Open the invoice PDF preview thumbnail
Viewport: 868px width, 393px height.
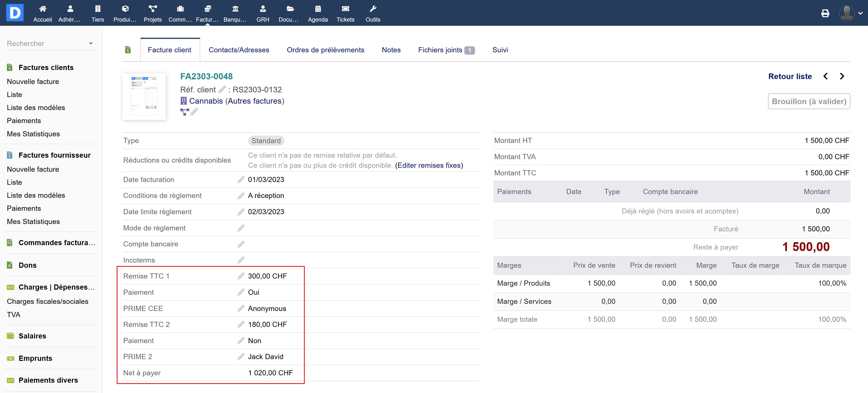pos(144,96)
